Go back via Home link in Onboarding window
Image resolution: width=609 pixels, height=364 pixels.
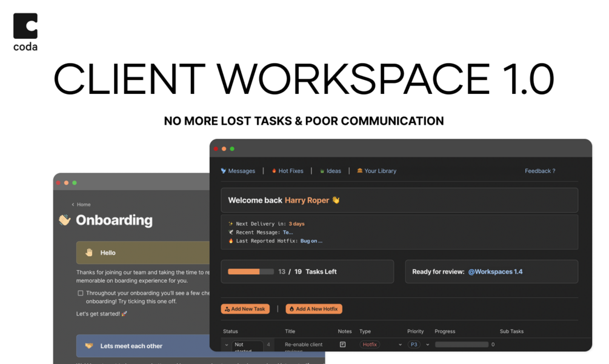[x=81, y=205]
